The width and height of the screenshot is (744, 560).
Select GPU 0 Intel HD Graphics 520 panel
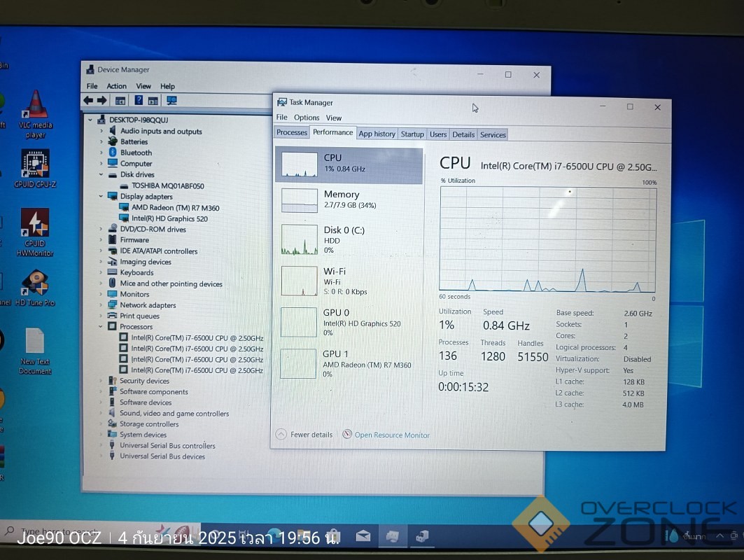[x=349, y=322]
